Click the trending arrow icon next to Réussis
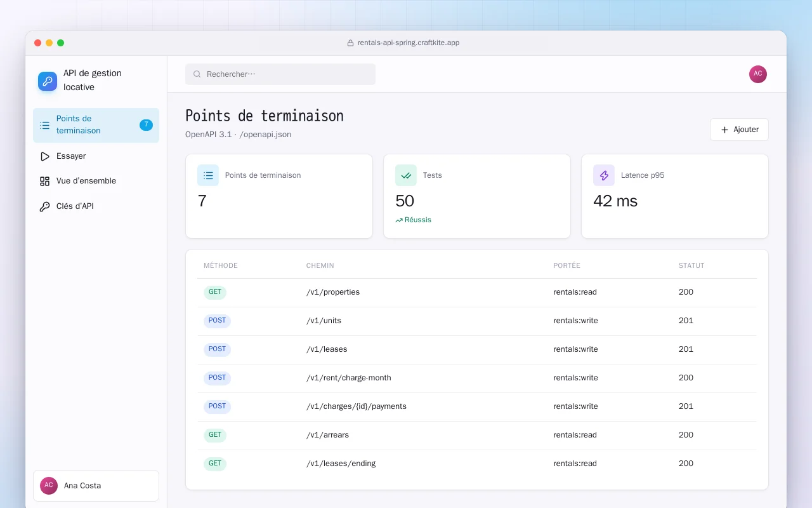Viewport: 812px width, 508px height. (x=399, y=220)
